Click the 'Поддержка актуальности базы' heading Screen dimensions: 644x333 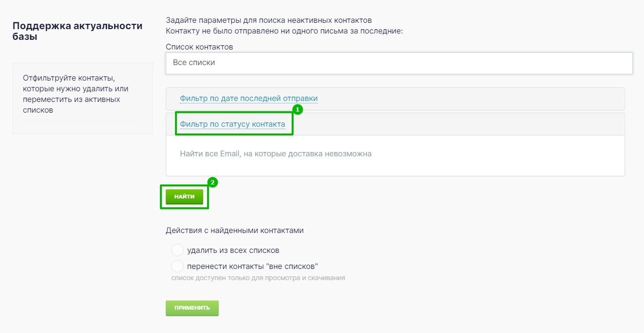[77, 31]
